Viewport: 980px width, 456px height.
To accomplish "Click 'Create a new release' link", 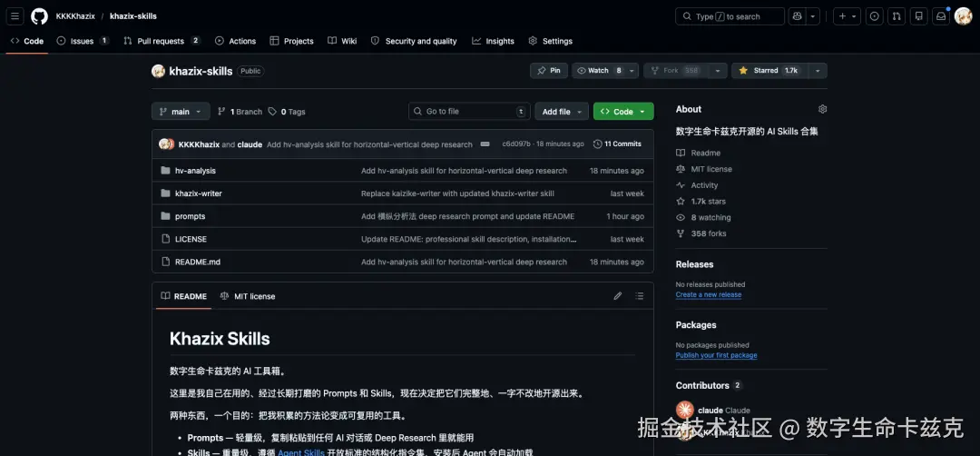I will [708, 294].
